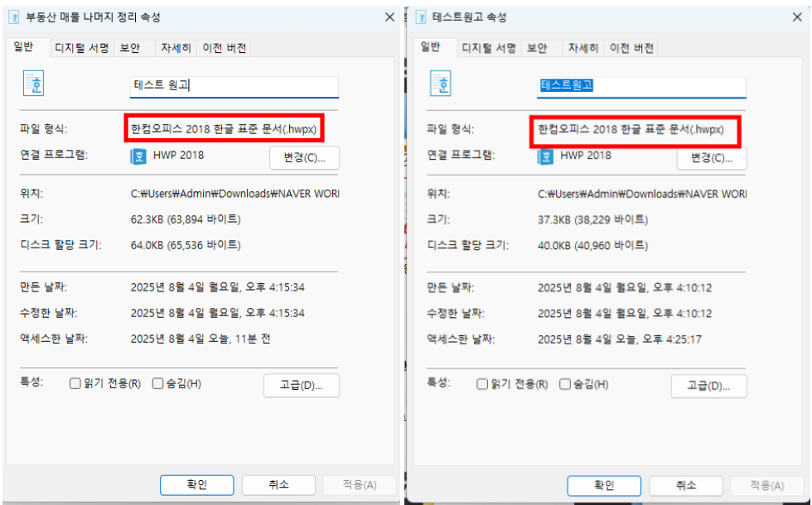Open 이전 버전 tab in 부동산 매물 window

point(225,48)
